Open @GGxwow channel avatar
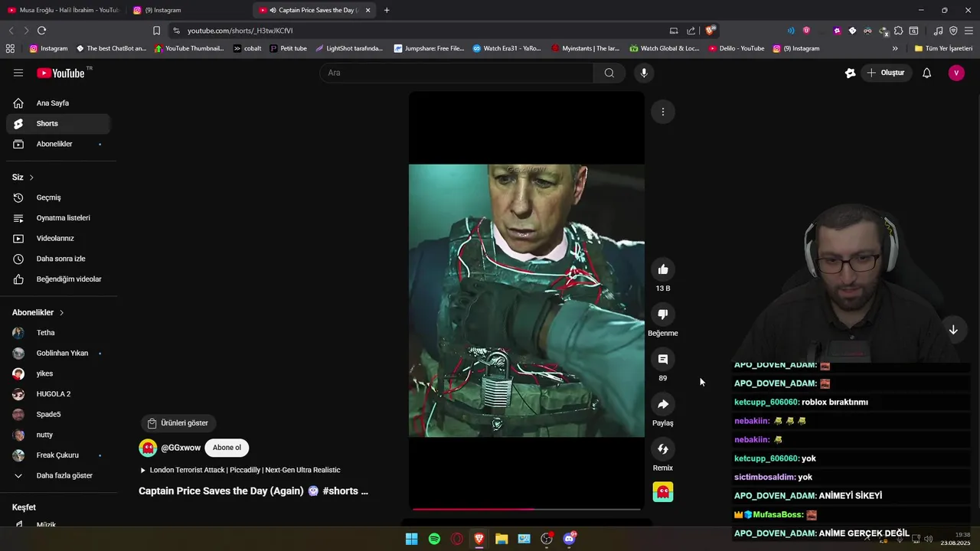This screenshot has height=551, width=980. (x=148, y=448)
